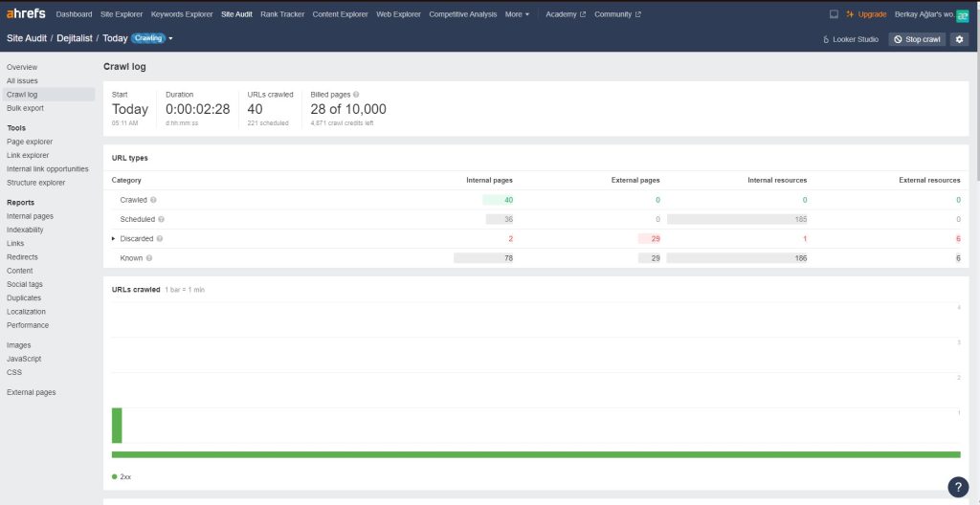This screenshot has height=505, width=980.
Task: Toggle the 2xx legend marker
Action: coord(115,477)
